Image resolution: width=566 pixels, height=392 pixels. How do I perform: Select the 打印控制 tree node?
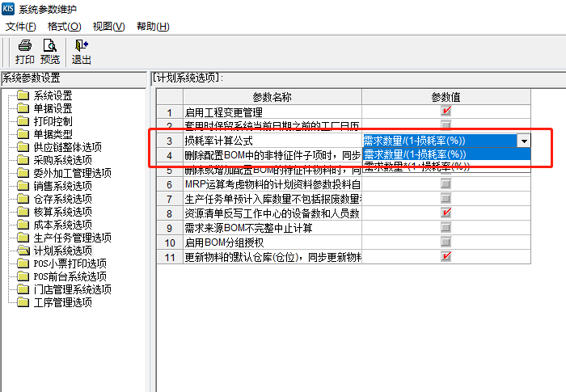click(53, 121)
